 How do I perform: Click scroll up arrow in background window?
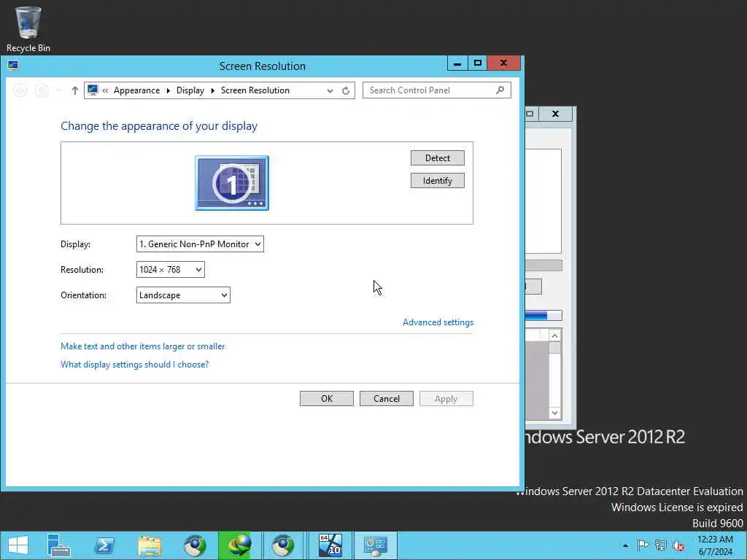click(554, 335)
